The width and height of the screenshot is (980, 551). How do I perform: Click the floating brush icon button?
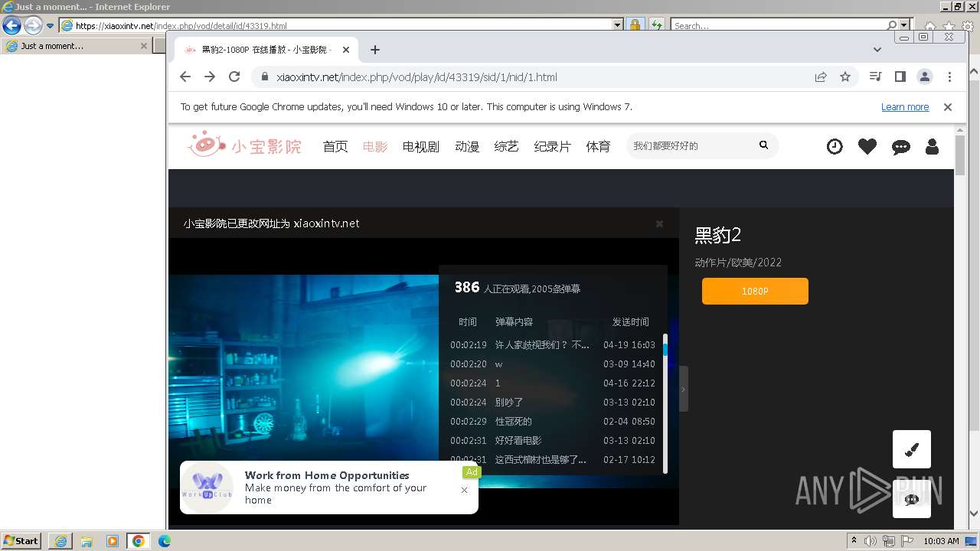coord(912,449)
